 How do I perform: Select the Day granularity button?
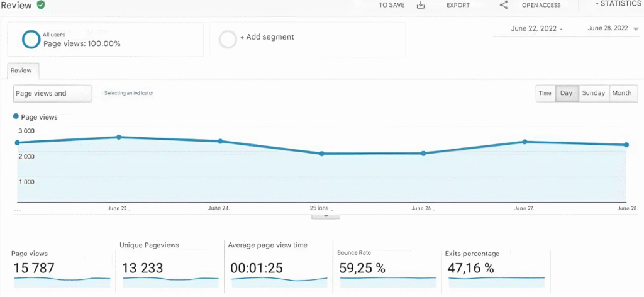coord(566,93)
